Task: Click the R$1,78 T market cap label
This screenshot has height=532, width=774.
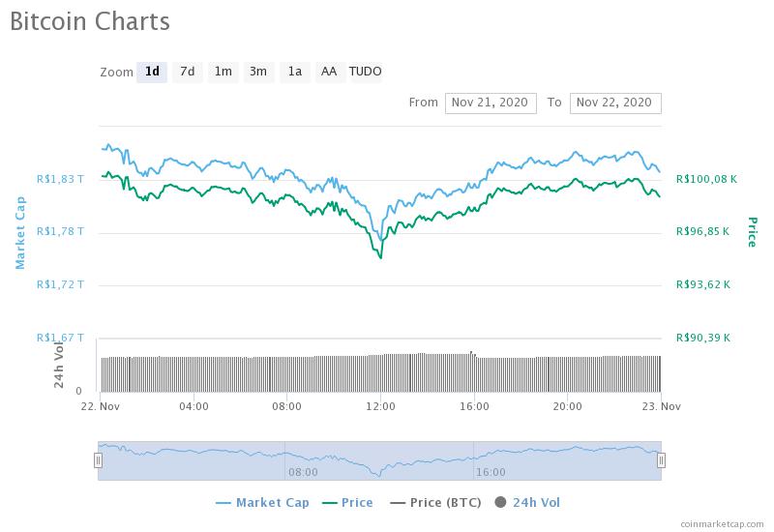Action: click(x=60, y=231)
